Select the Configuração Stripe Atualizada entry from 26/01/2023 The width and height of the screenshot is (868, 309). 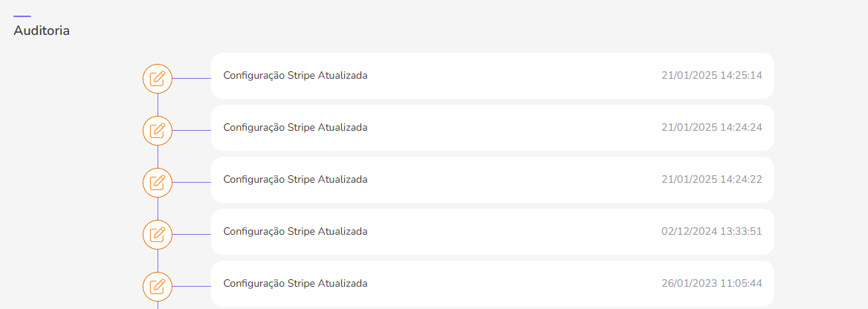click(295, 284)
